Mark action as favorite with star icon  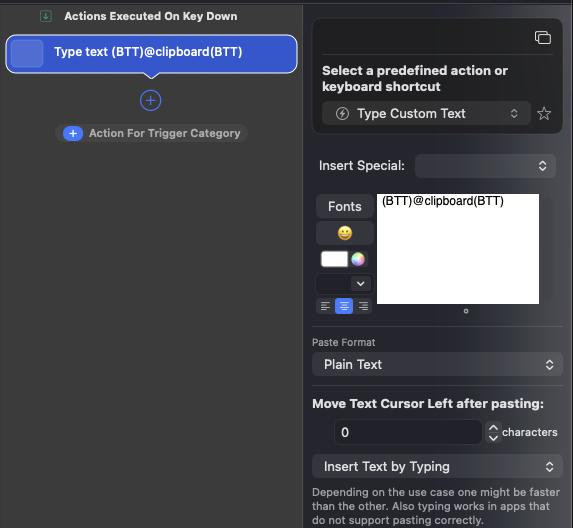[x=544, y=114]
